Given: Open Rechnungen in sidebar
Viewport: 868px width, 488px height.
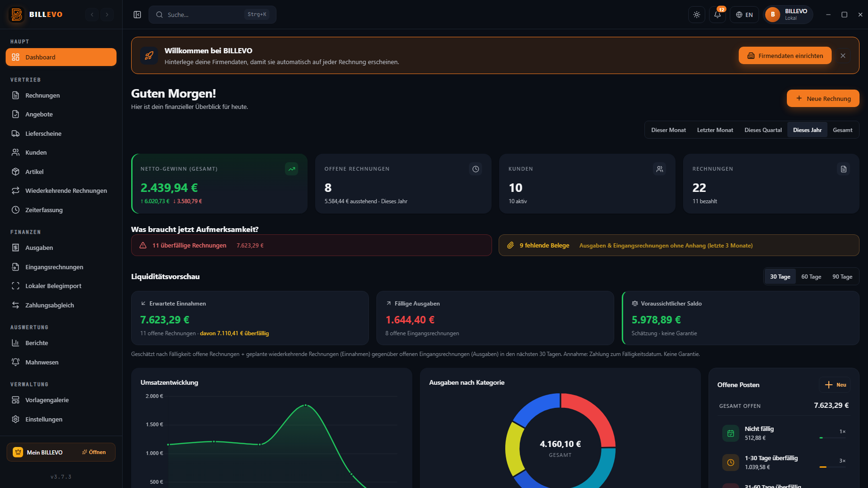Looking at the screenshot, I should (x=61, y=95).
